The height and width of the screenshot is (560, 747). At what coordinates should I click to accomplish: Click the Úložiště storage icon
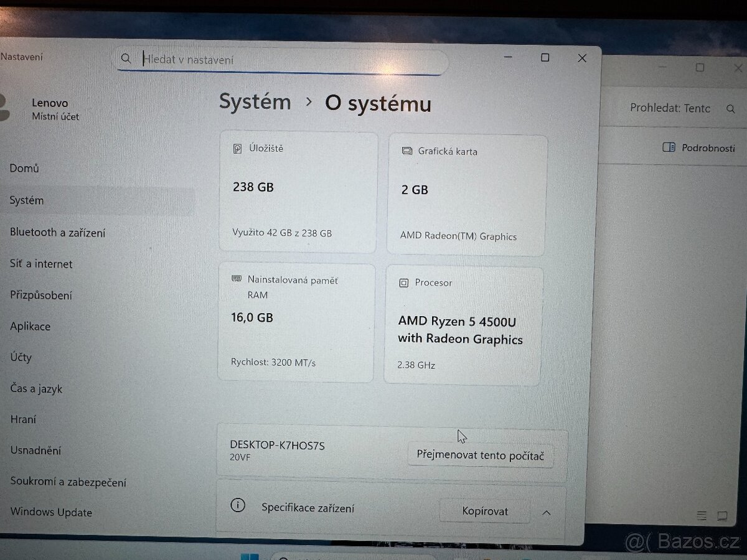click(237, 148)
